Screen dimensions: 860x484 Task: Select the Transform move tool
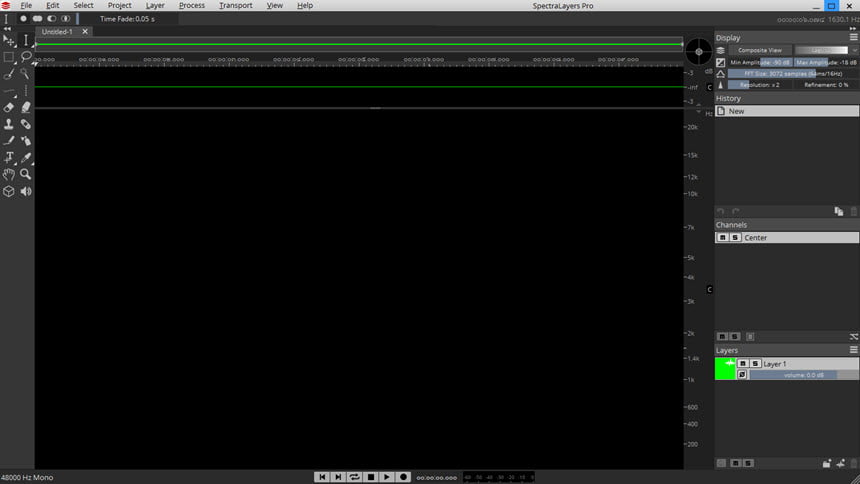(9, 41)
